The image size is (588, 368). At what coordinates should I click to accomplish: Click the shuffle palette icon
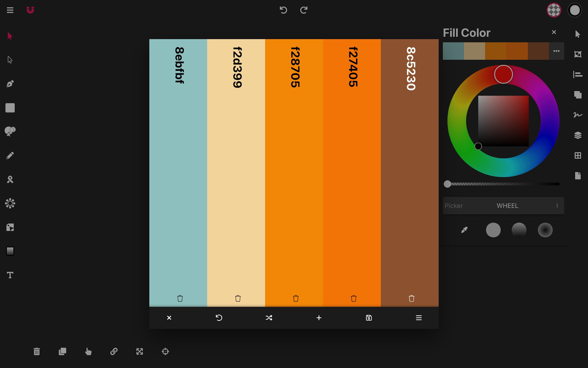[269, 318]
